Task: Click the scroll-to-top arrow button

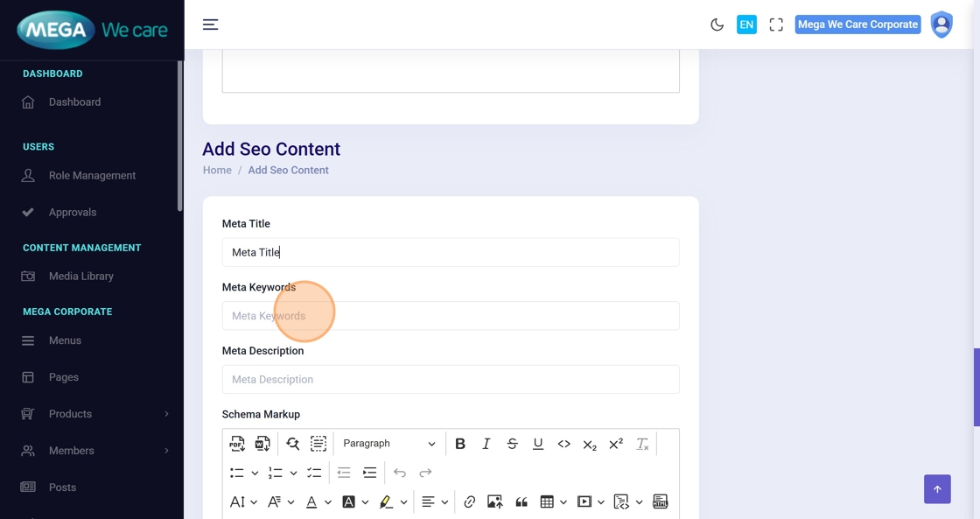Action: [936, 489]
